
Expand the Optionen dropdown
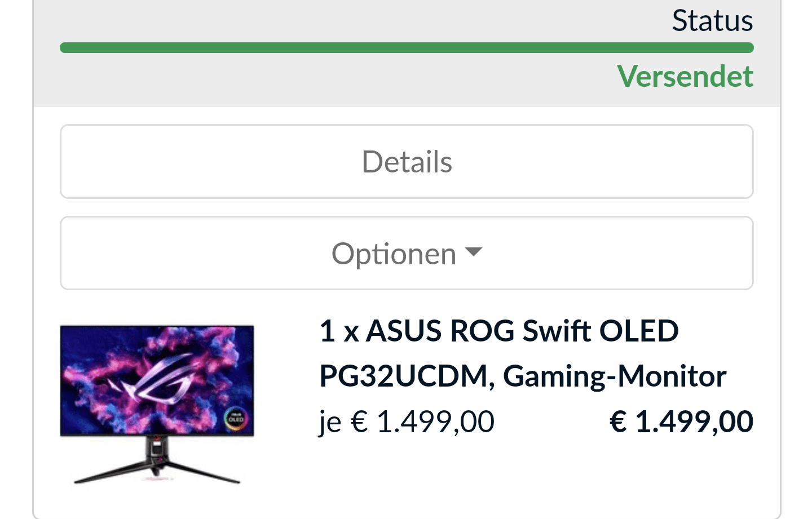[x=407, y=253]
